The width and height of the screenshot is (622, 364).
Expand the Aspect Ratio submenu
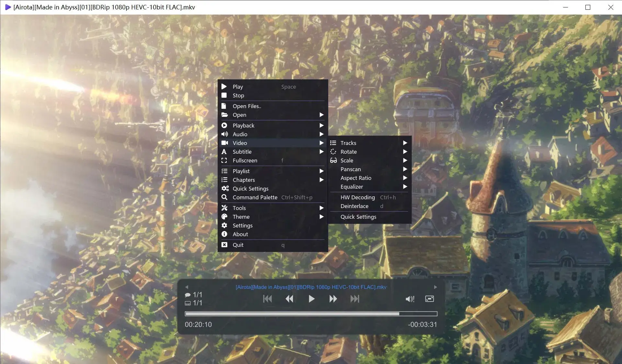click(x=356, y=178)
